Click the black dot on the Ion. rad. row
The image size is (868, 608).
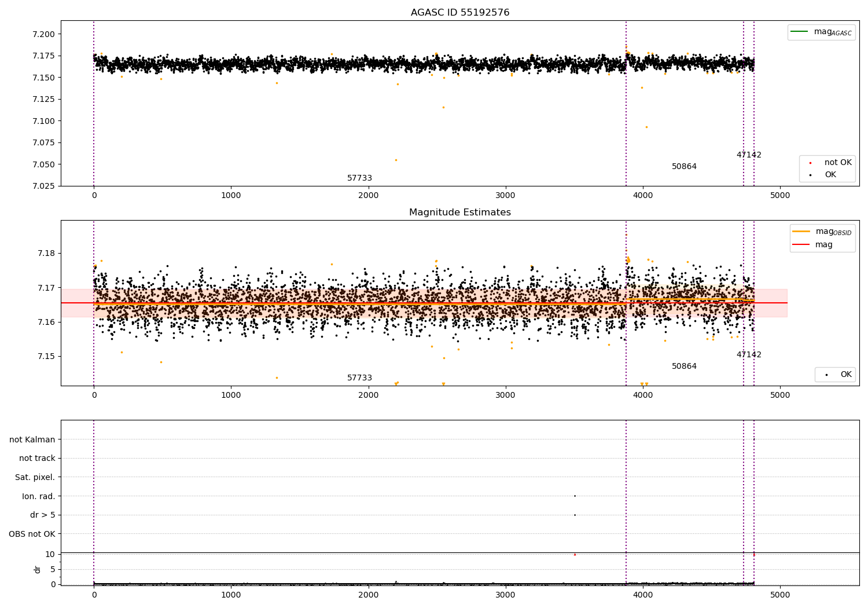[x=575, y=496]
